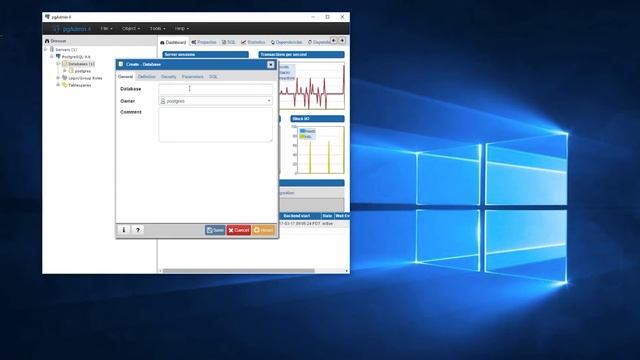640x360 pixels.
Task: Expand the Login/Group Roles node
Action: [58, 78]
